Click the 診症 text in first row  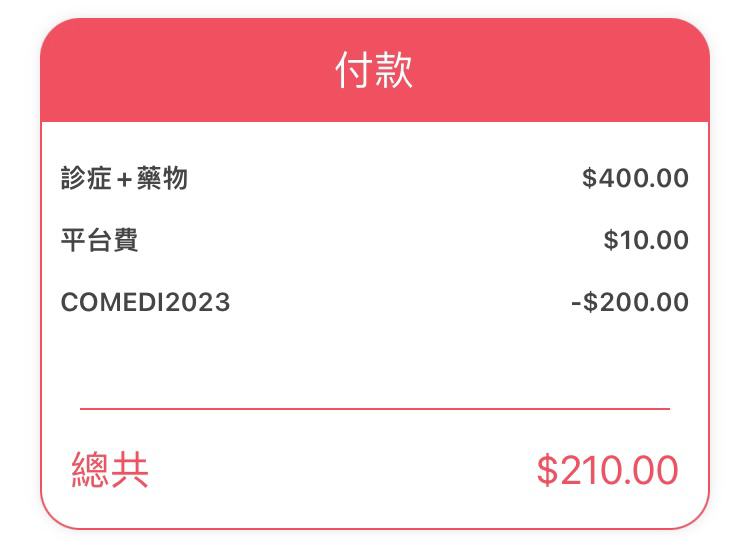pos(86,178)
